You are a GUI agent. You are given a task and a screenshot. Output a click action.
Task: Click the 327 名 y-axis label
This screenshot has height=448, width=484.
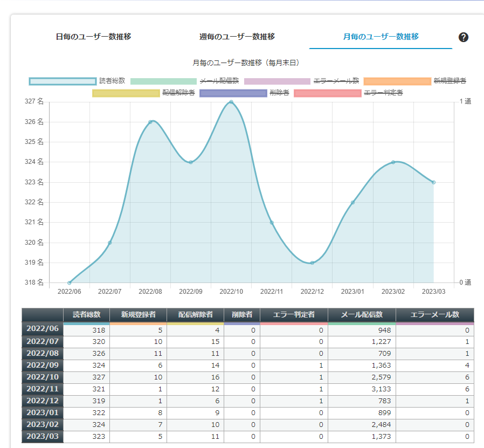coord(34,101)
